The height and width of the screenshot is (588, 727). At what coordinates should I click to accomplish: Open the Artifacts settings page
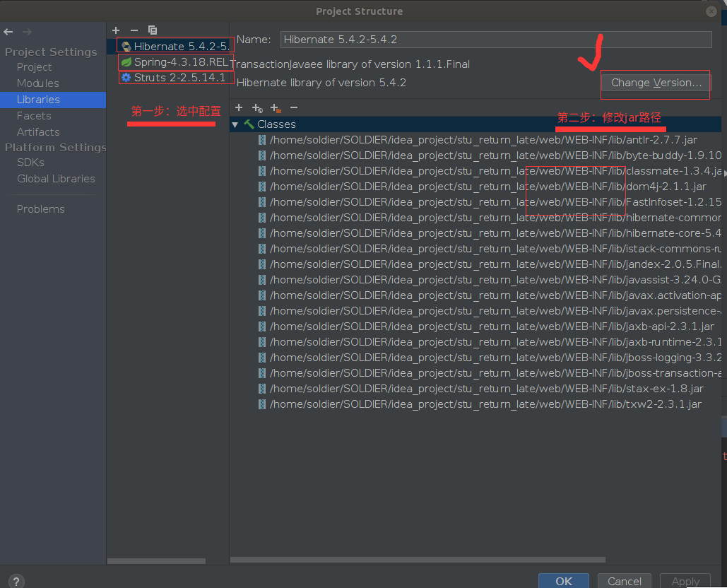click(38, 132)
